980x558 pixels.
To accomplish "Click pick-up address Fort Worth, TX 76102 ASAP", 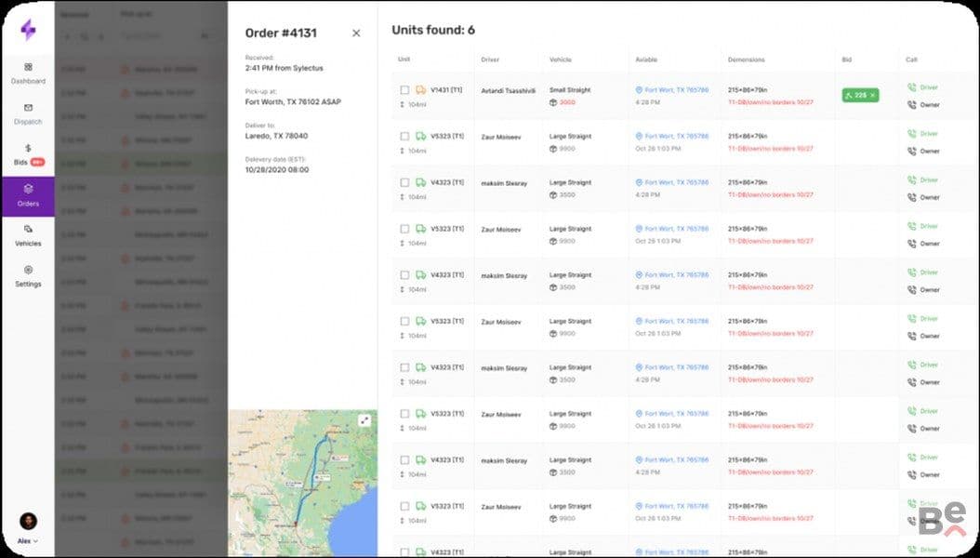I will click(x=293, y=102).
